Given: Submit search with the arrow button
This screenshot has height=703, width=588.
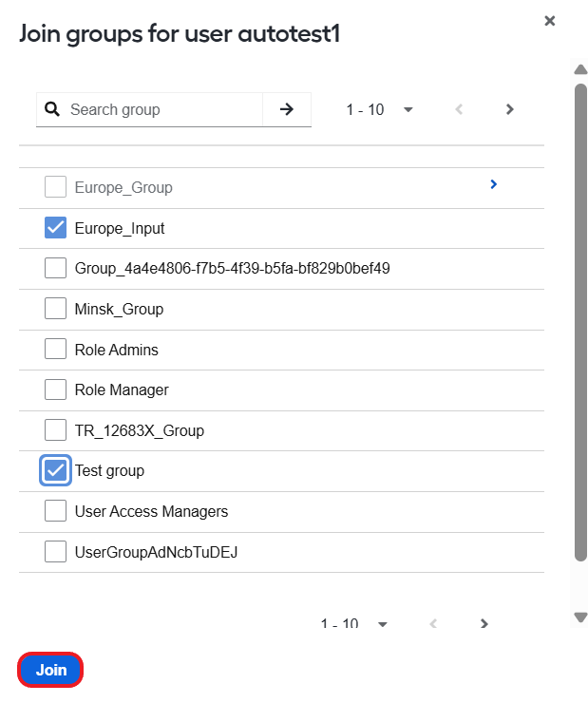Looking at the screenshot, I should pos(287,109).
